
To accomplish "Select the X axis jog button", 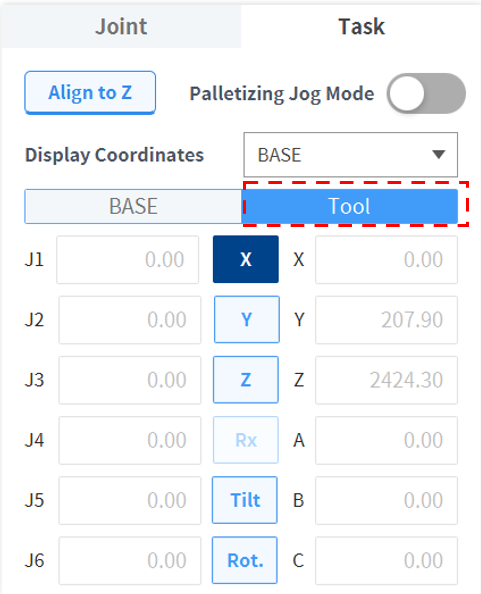I will [246, 259].
